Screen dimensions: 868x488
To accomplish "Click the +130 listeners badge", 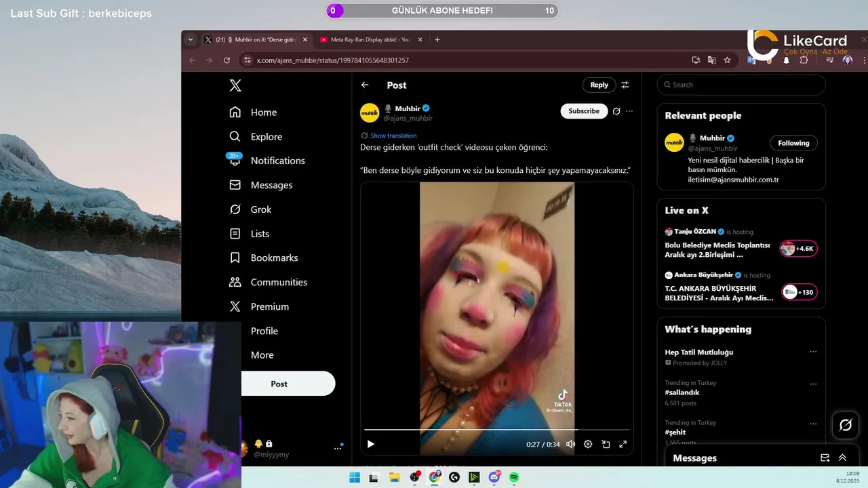I will coord(800,292).
